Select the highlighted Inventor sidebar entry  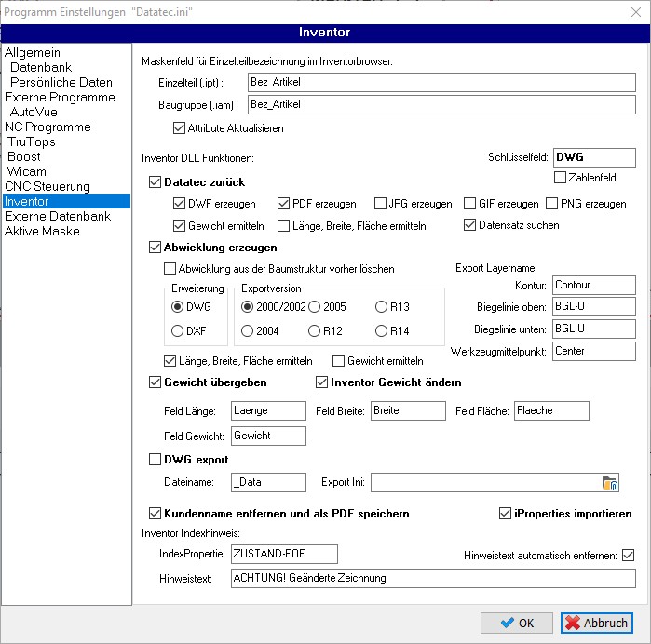tap(66, 201)
